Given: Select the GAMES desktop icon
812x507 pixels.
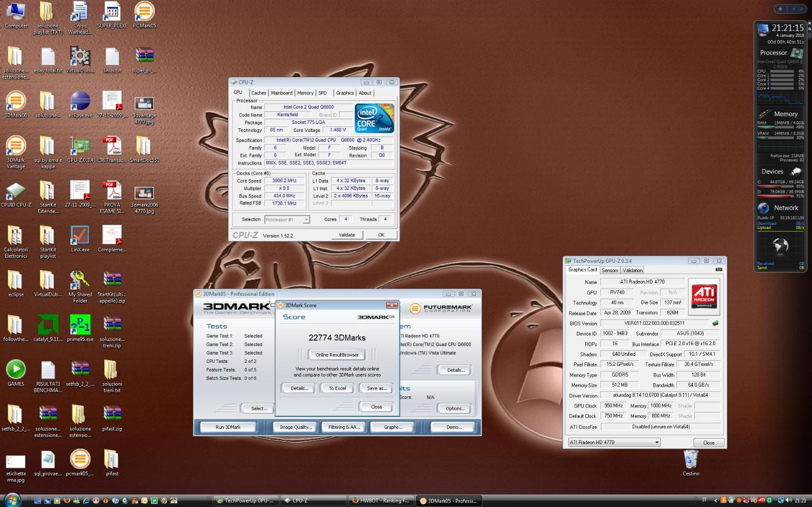Looking at the screenshot, I should click(x=16, y=373).
